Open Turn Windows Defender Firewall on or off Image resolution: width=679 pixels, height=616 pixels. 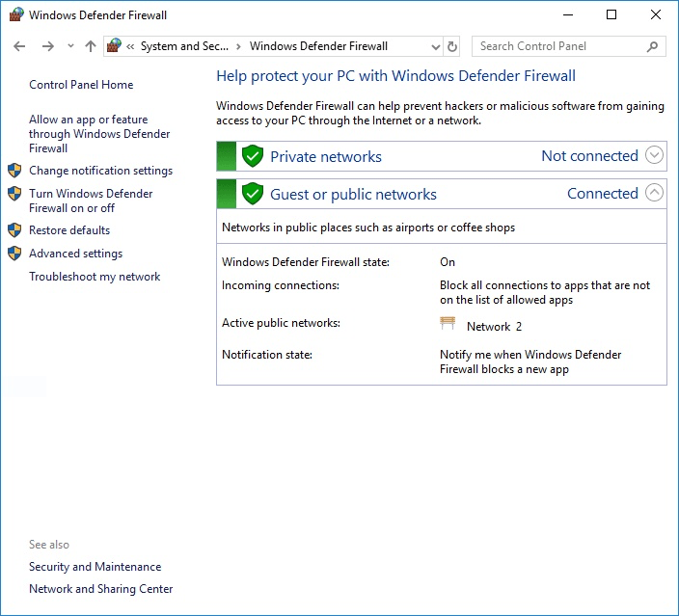[x=91, y=201]
